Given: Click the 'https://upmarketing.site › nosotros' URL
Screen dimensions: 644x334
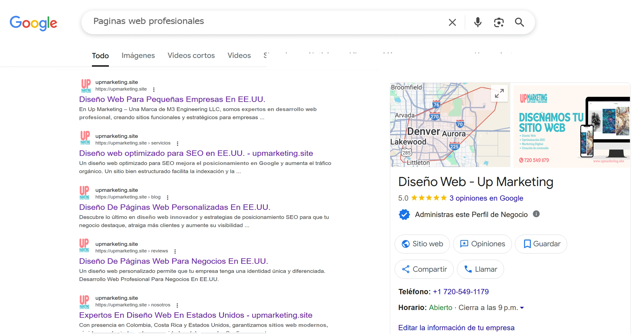Looking at the screenshot, I should tap(133, 305).
